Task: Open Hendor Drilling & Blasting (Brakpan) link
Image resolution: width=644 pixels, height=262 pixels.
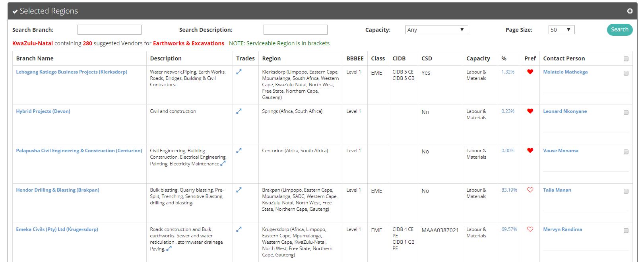Action: [x=58, y=190]
